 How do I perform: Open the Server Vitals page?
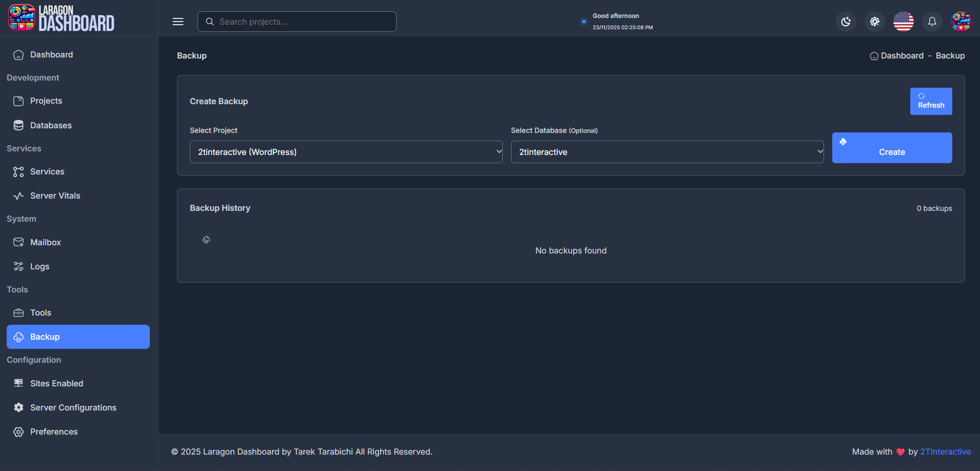point(55,195)
